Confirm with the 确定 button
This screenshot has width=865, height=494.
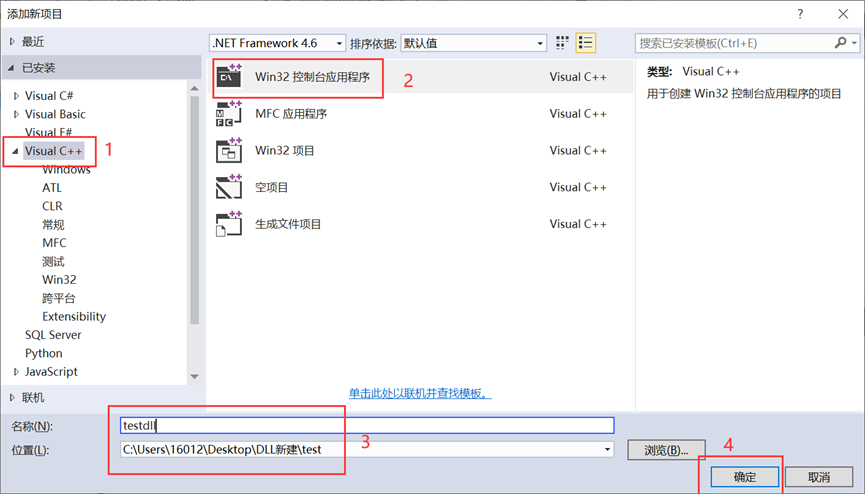click(745, 477)
